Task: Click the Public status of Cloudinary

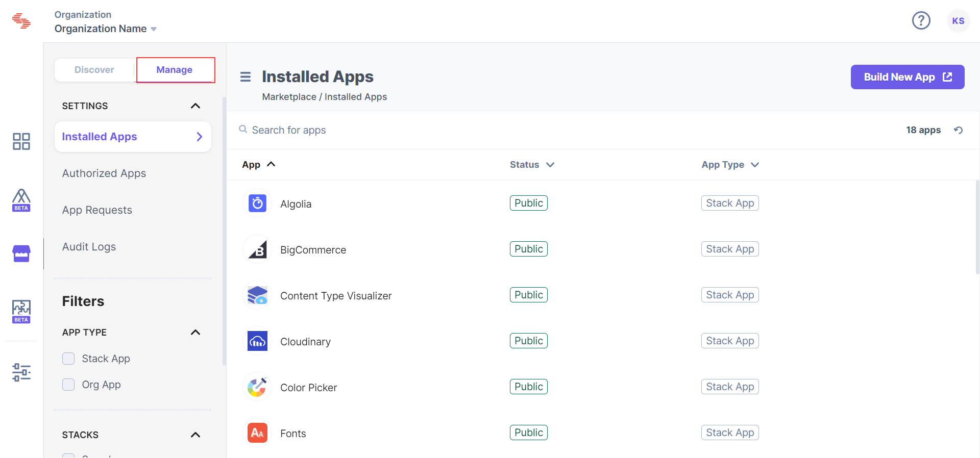Action: point(528,341)
